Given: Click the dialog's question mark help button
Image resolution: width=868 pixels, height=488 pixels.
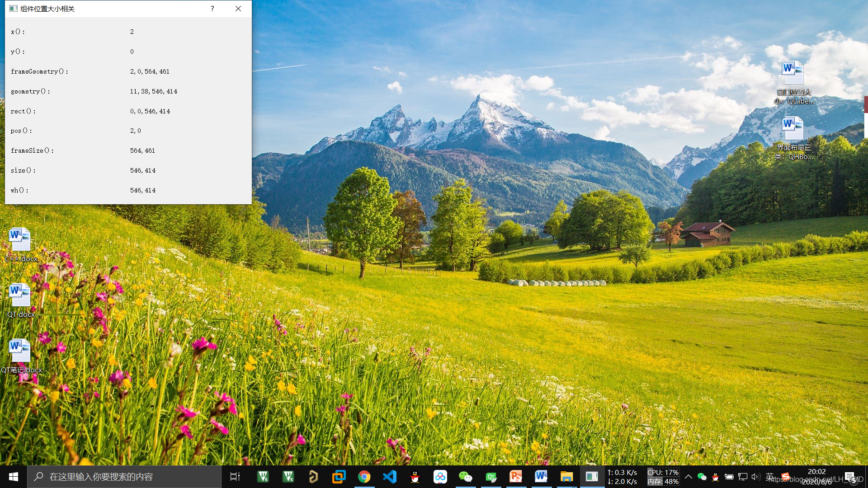Looking at the screenshot, I should (x=212, y=9).
